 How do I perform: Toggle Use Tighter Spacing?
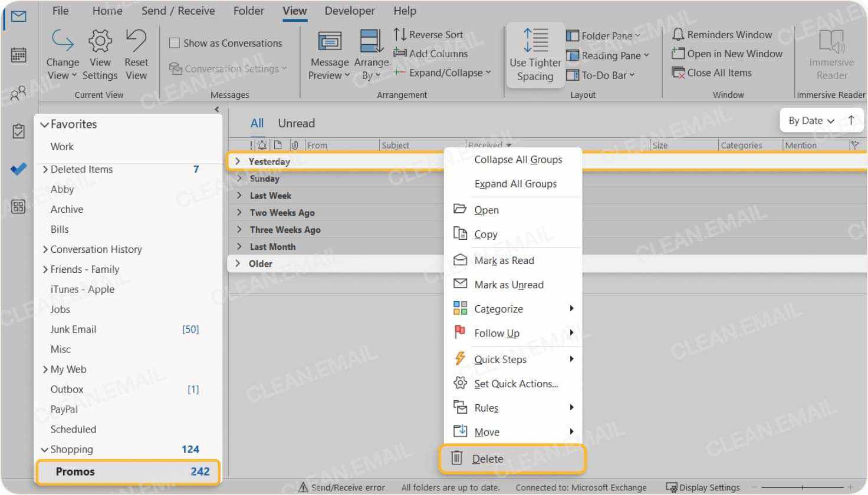534,55
